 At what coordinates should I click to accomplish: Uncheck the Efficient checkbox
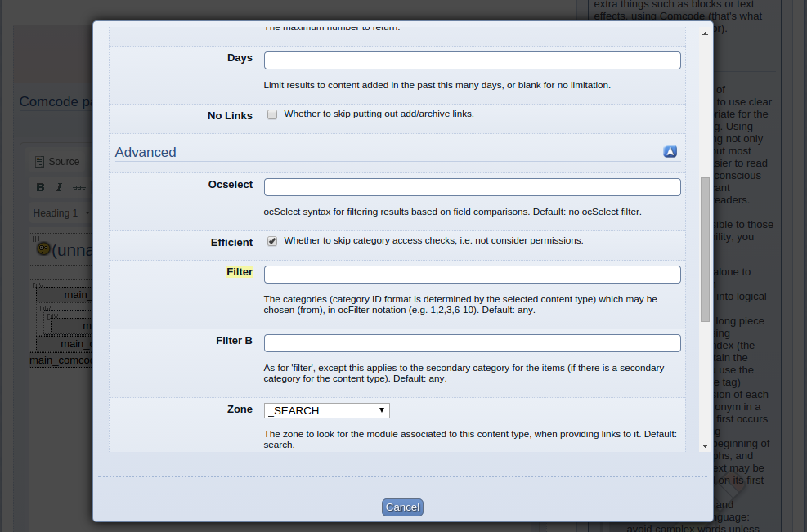pos(272,241)
